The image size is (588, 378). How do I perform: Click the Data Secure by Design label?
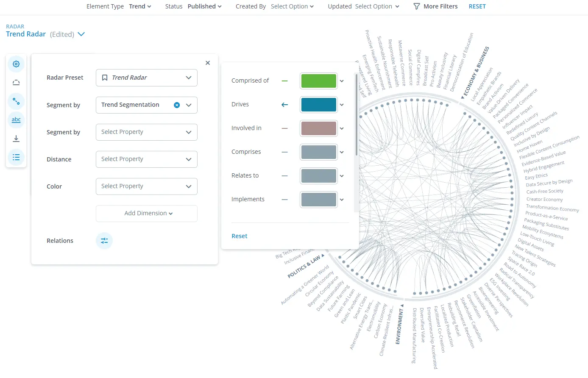(549, 183)
